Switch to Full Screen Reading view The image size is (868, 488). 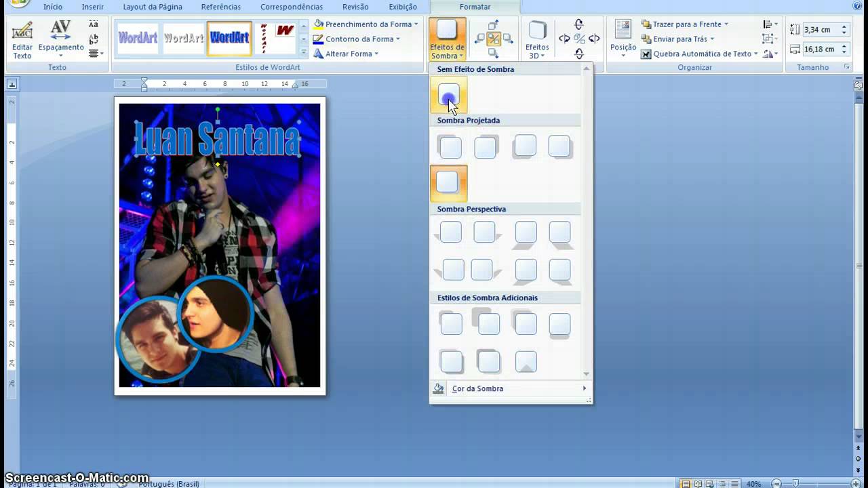click(x=698, y=484)
